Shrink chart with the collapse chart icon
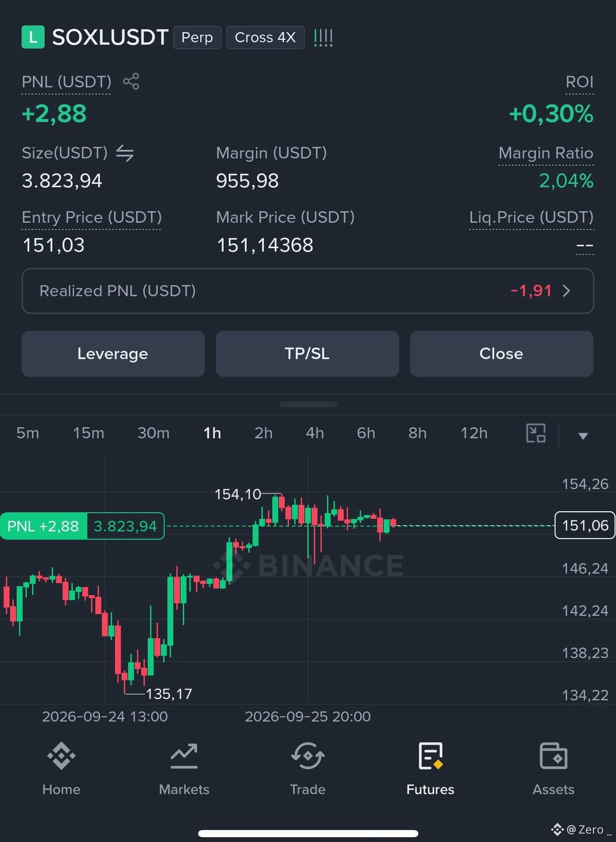 coord(536,433)
